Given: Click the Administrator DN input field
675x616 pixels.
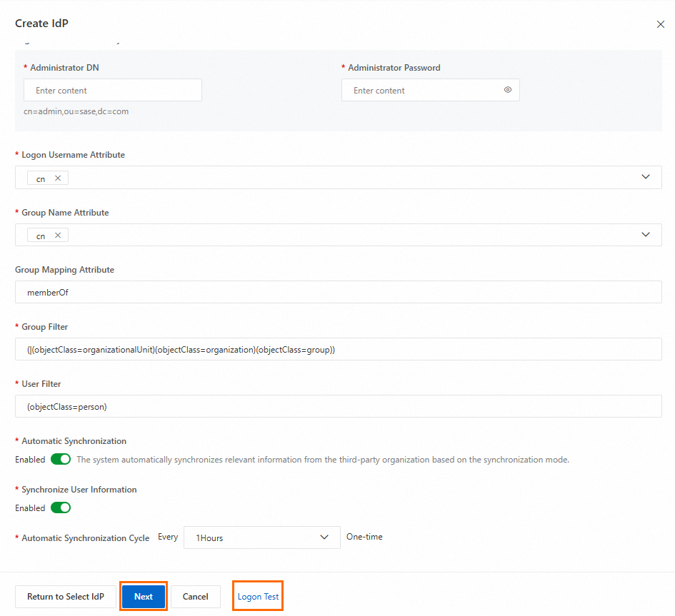Looking at the screenshot, I should [113, 90].
